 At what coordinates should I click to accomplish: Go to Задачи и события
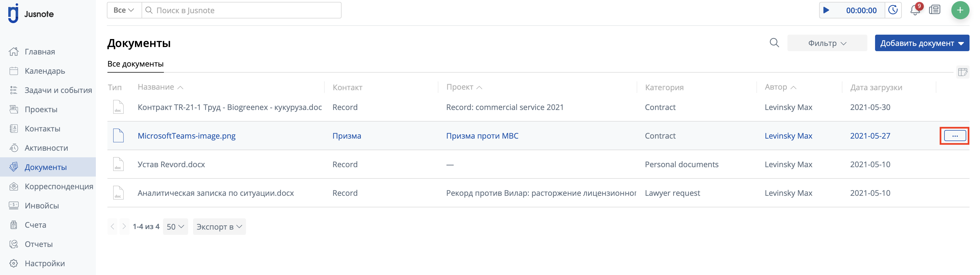point(58,90)
